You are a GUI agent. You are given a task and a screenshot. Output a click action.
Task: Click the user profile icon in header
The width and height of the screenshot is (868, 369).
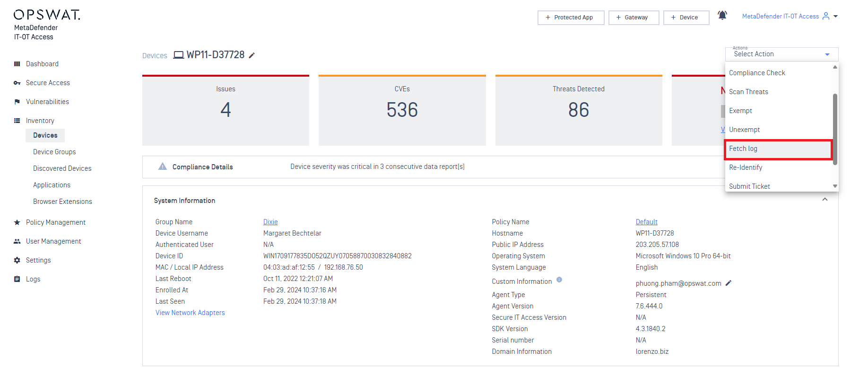click(x=826, y=16)
